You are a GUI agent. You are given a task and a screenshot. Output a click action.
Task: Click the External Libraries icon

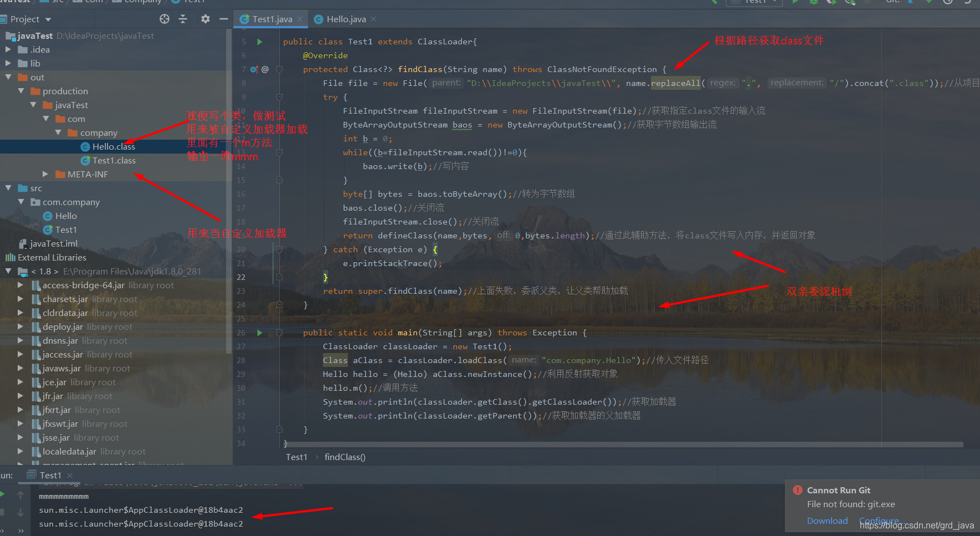[x=10, y=257]
